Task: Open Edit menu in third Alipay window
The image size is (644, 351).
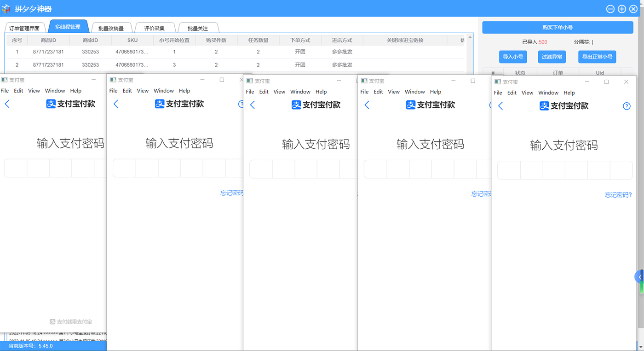Action: coord(264,92)
